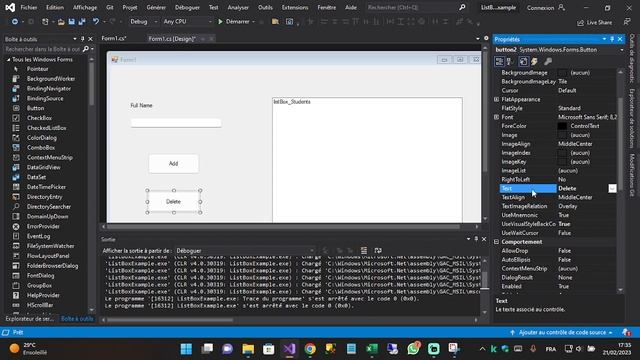Image resolution: width=640 pixels, height=360 pixels.
Task: Click the Image property preview swatch
Action: pyautogui.click(x=562, y=135)
